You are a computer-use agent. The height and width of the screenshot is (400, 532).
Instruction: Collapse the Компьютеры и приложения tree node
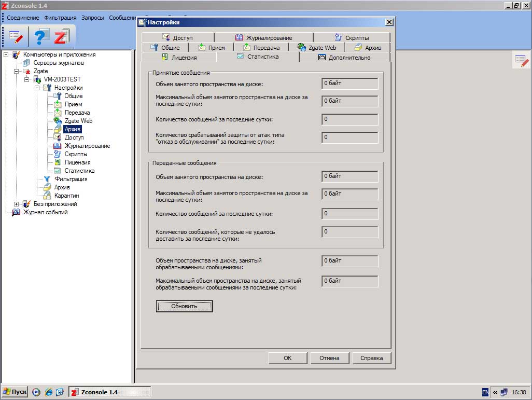6,54
